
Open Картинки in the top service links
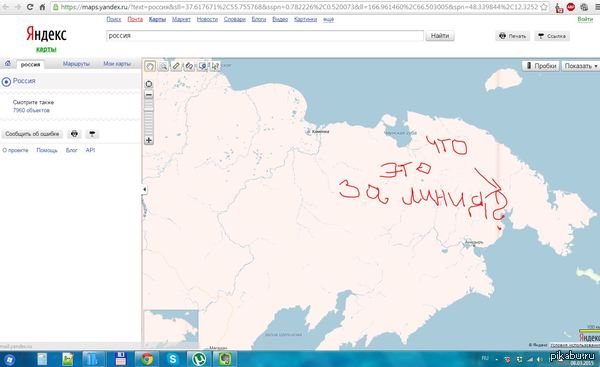(305, 19)
